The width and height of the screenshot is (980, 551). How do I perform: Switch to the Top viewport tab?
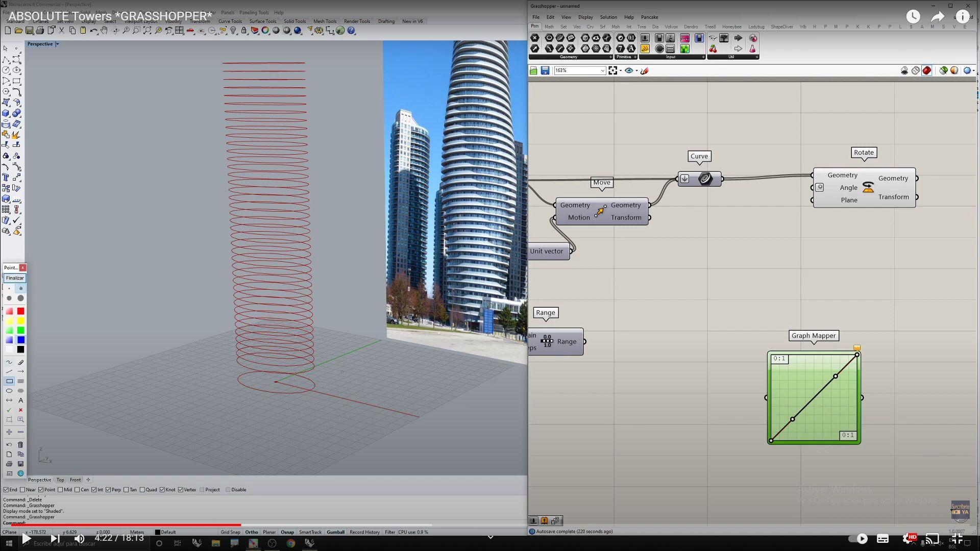60,480
